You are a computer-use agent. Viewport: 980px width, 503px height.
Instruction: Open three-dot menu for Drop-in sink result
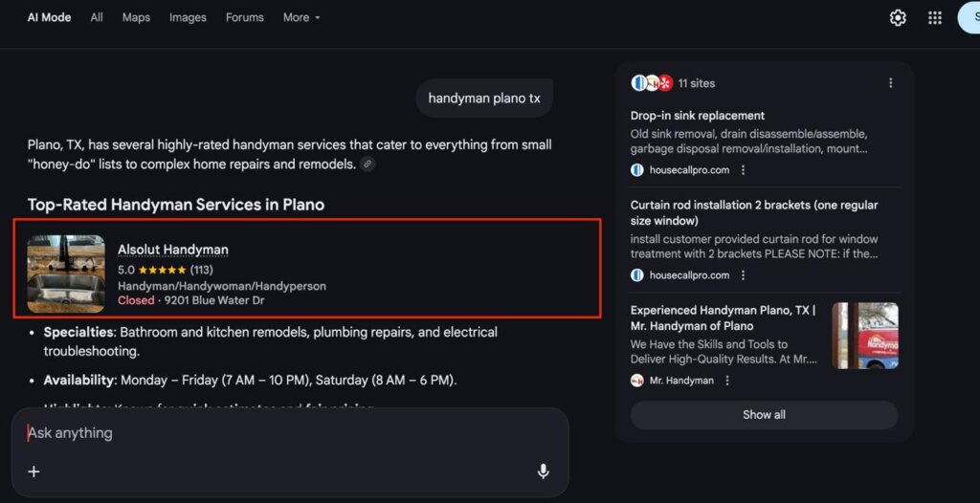[x=743, y=170]
